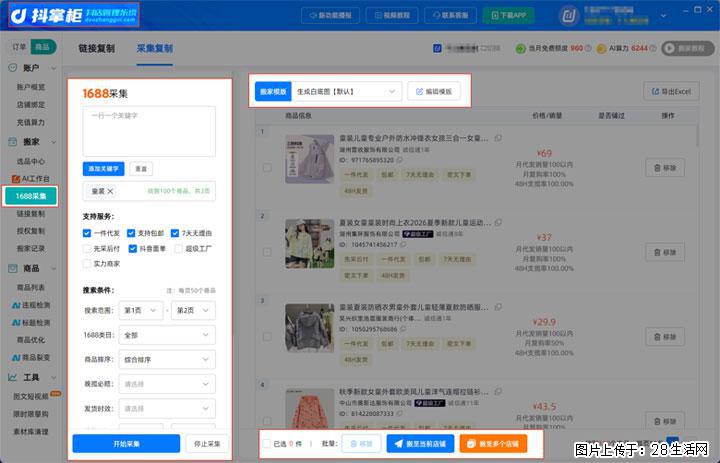The height and width of the screenshot is (463, 720).
Task: Open the 第2页 end page dropdown
Action: [x=193, y=311]
